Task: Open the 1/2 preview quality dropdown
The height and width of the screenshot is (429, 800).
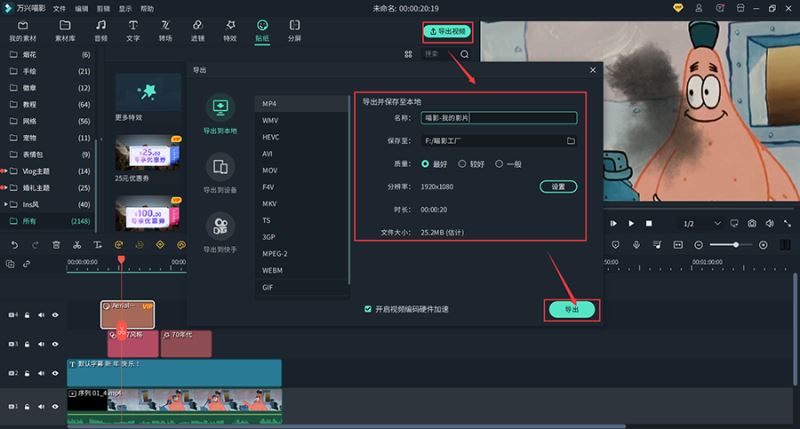Action: coord(702,223)
